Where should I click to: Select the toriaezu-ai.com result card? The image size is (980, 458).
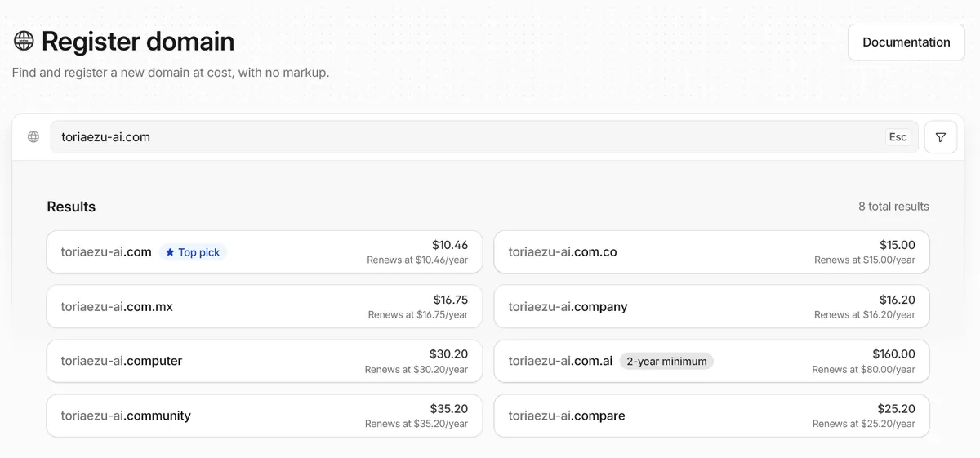pyautogui.click(x=265, y=252)
